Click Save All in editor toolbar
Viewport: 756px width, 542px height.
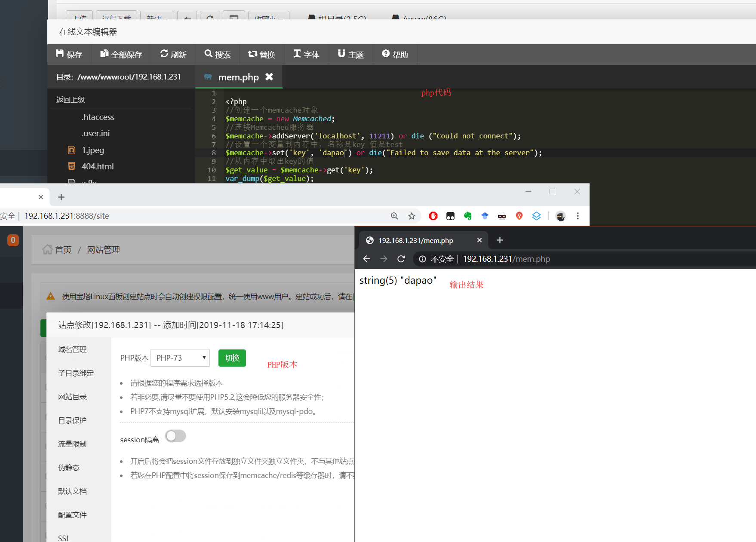[x=121, y=55]
